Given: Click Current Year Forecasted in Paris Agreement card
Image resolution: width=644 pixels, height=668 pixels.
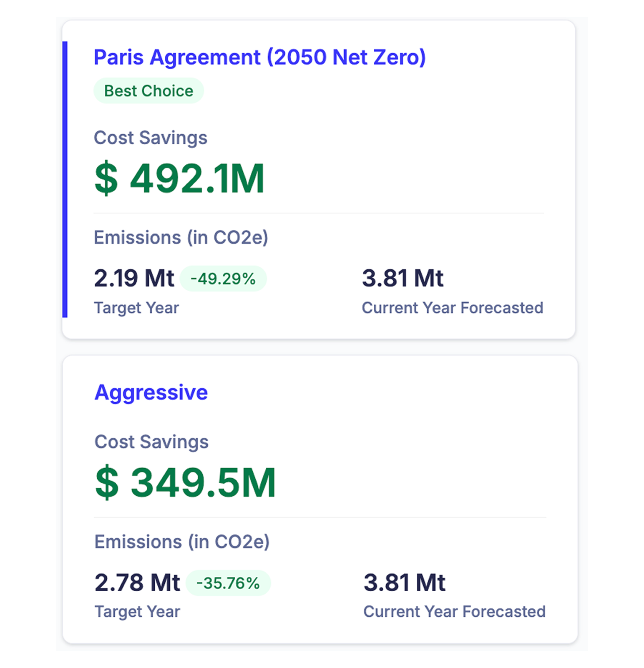Looking at the screenshot, I should click(453, 308).
